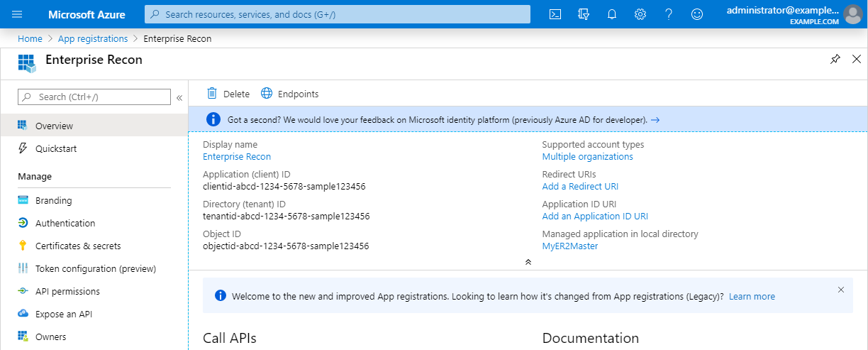The image size is (868, 350).
Task: Open Directory and subscription filter icon
Action: [584, 14]
